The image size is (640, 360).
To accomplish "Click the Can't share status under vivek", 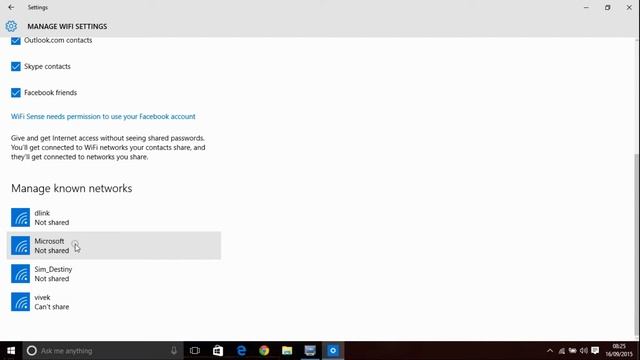I will pos(52,307).
